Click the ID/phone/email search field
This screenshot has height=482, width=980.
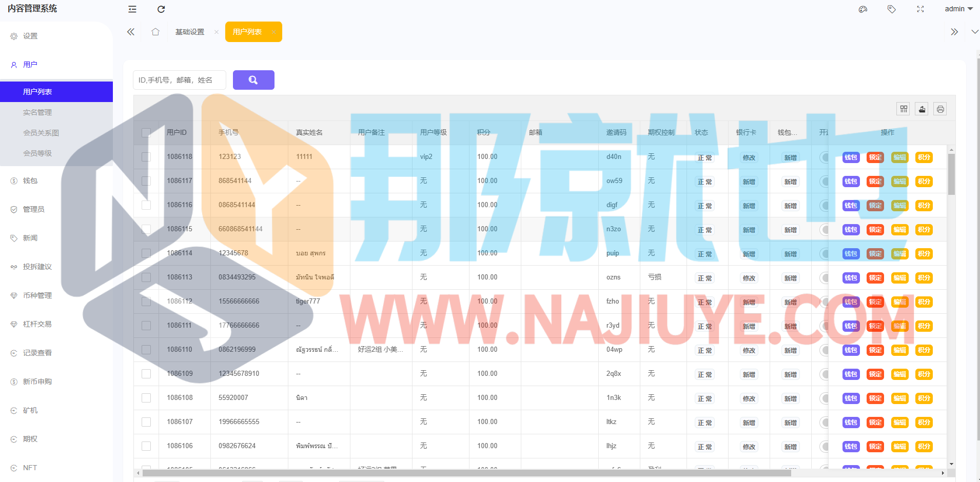[x=180, y=80]
